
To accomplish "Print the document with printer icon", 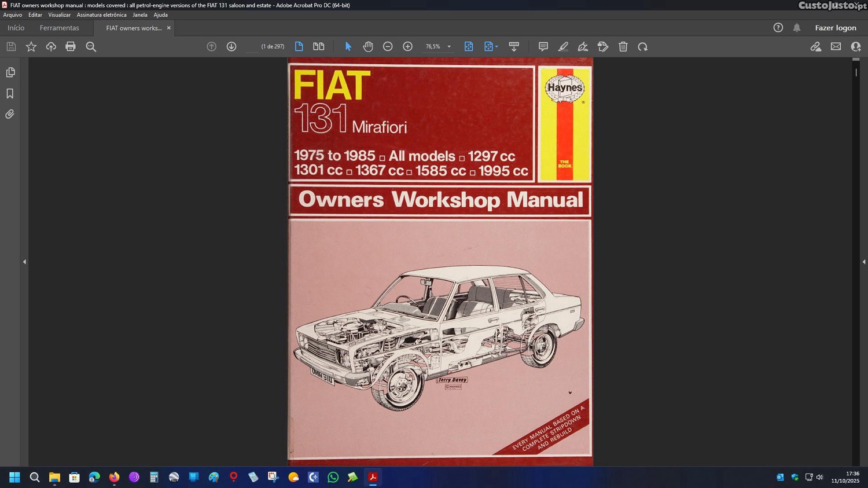I will 71,47.
